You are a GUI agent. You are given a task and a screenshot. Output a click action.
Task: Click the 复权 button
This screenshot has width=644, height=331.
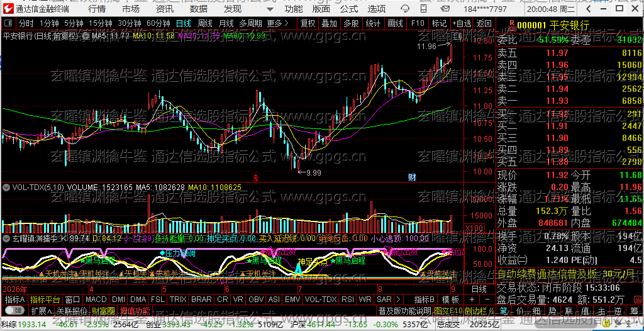tap(308, 23)
